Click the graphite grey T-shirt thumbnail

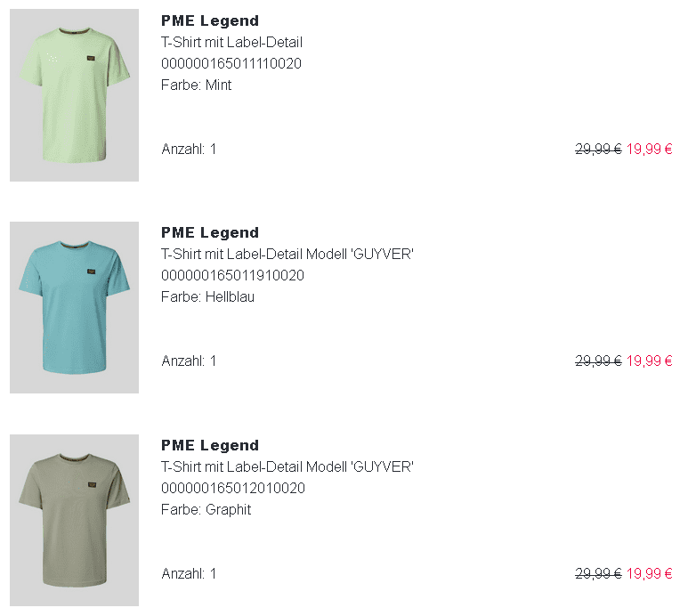click(x=74, y=520)
